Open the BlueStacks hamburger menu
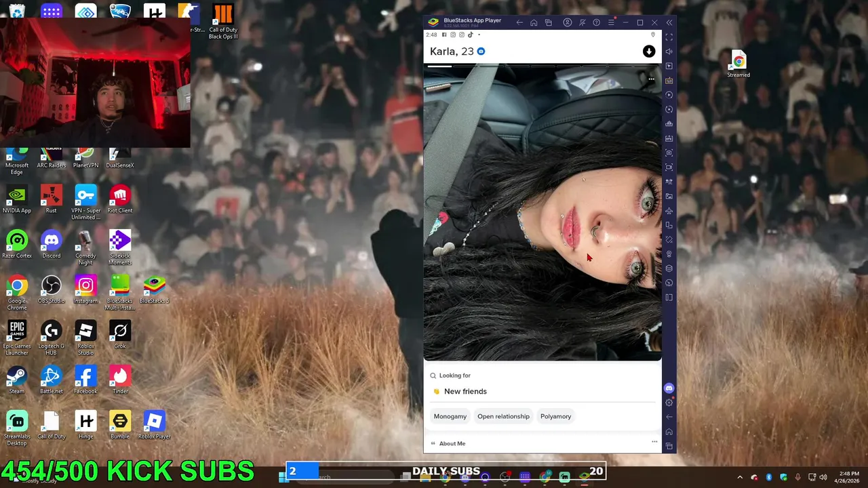This screenshot has height=488, width=868. tap(611, 22)
